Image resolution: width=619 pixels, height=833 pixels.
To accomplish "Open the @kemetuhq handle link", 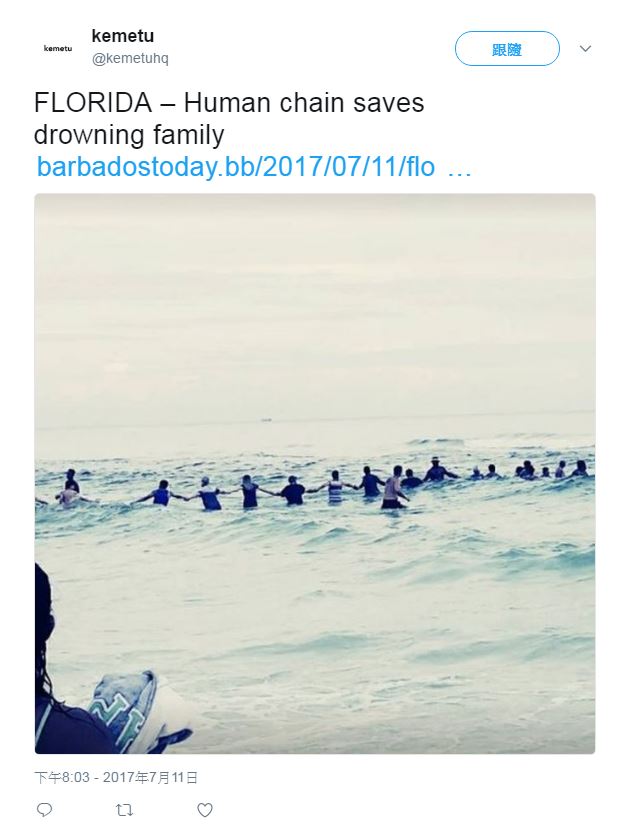I will [x=130, y=58].
